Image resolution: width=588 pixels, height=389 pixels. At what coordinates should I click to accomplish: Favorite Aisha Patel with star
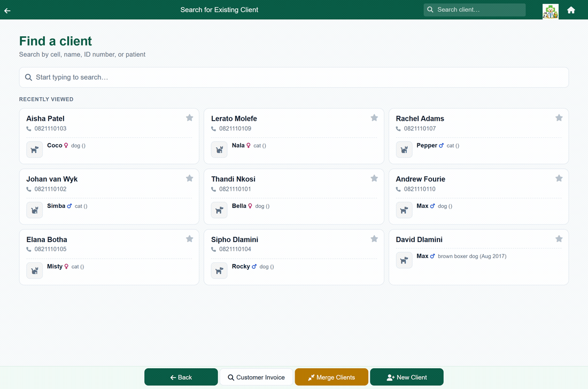[189, 118]
